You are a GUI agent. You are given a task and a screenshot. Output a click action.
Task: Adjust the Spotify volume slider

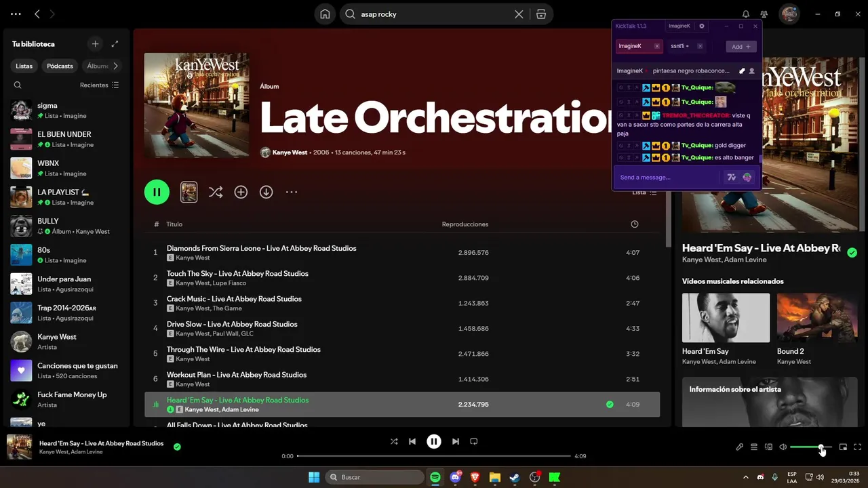[811, 447]
